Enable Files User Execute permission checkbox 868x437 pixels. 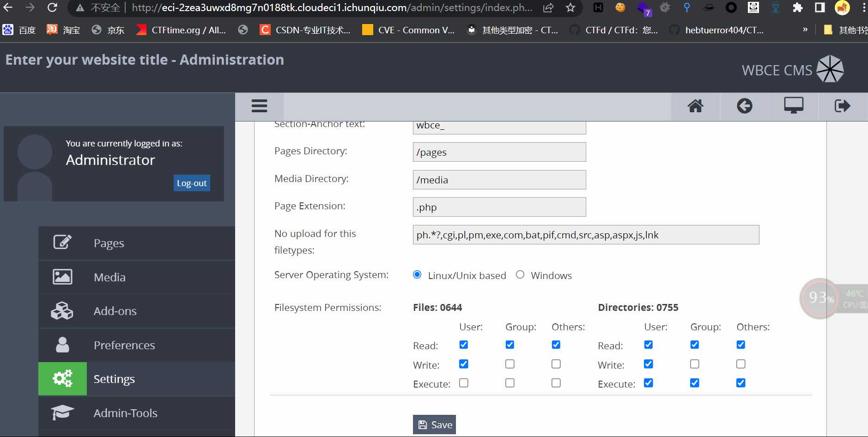click(x=464, y=383)
